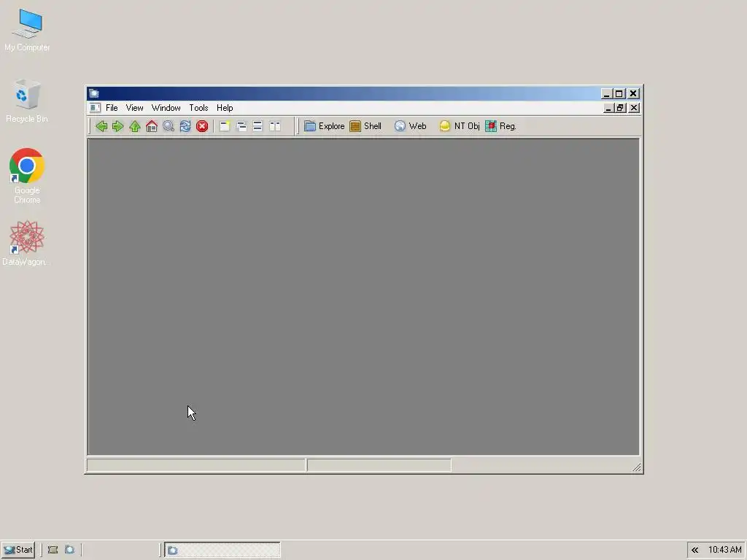Click the green Forward arrow
747x560 pixels.
(117, 126)
